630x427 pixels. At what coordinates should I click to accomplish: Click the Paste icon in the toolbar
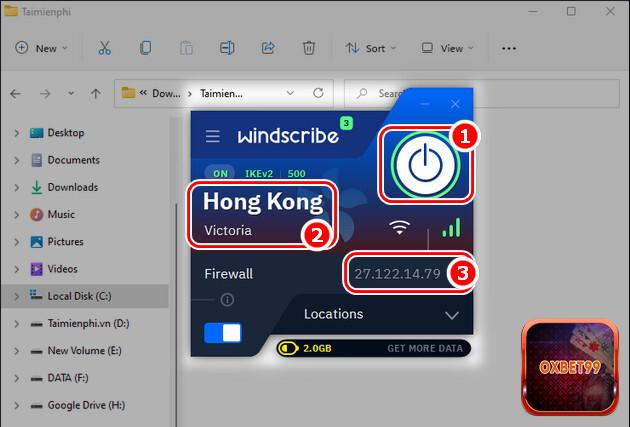(x=186, y=48)
